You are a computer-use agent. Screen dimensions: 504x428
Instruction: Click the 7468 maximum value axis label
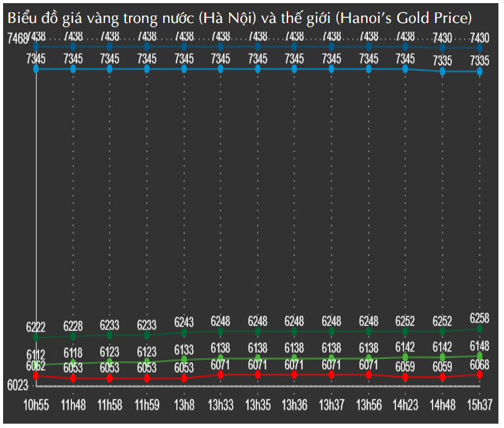coord(17,39)
